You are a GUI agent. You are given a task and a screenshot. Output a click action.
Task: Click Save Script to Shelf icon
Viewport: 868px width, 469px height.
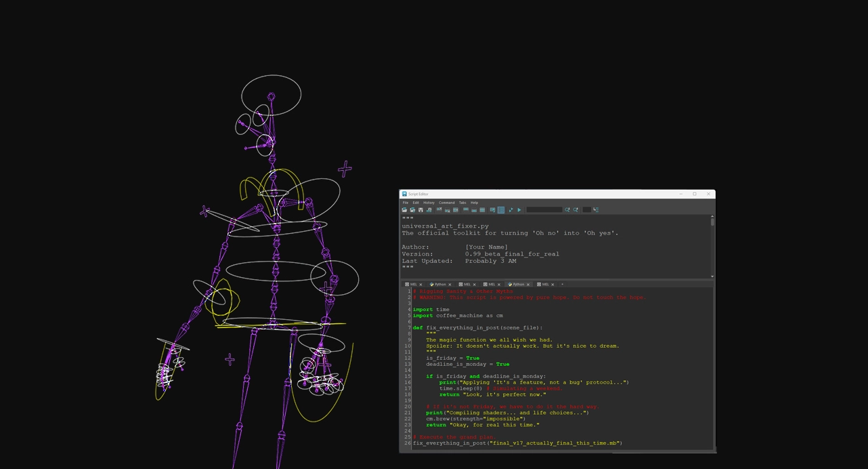tap(429, 210)
